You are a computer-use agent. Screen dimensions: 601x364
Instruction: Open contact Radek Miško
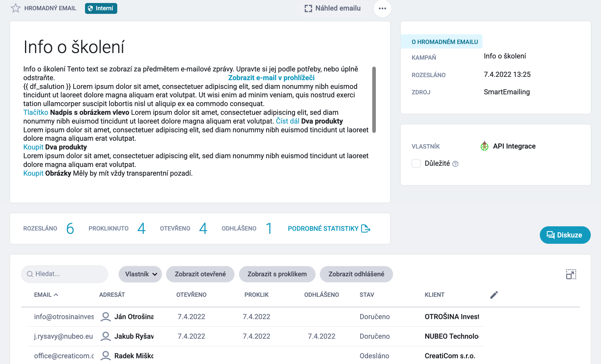click(x=134, y=356)
